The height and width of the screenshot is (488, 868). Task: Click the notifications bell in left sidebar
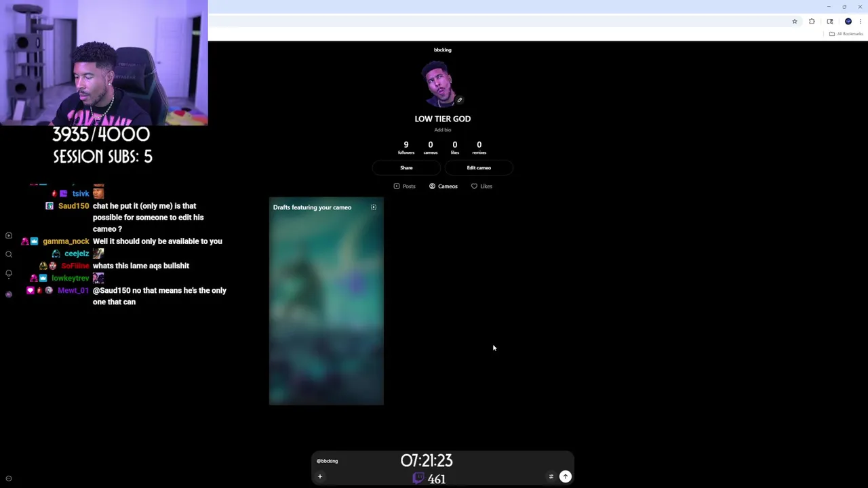click(9, 274)
